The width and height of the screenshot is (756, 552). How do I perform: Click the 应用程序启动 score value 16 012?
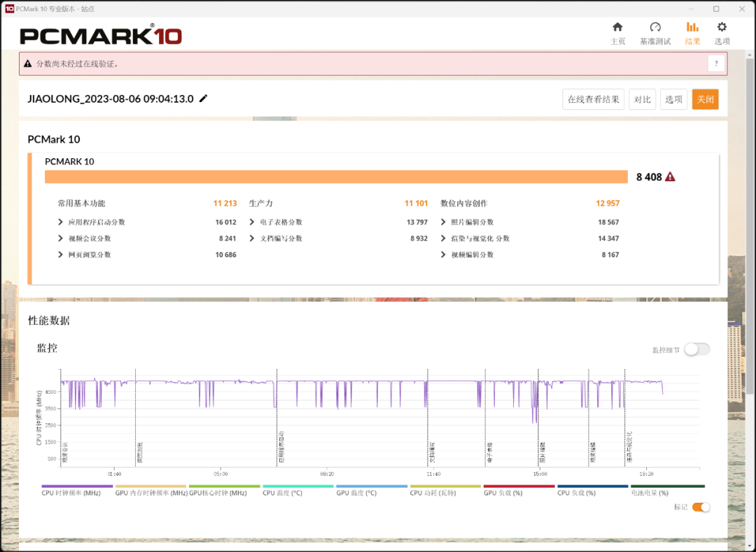coord(225,222)
